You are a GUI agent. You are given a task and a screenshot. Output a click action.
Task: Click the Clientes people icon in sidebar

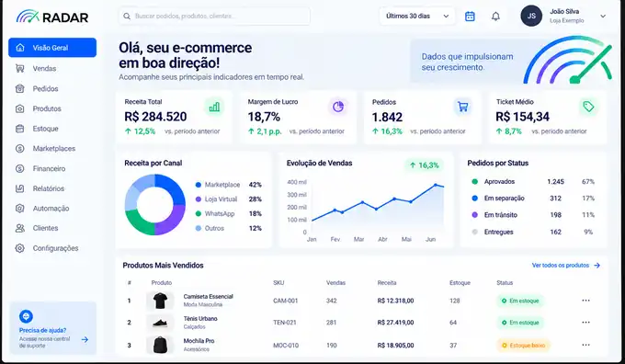19,228
